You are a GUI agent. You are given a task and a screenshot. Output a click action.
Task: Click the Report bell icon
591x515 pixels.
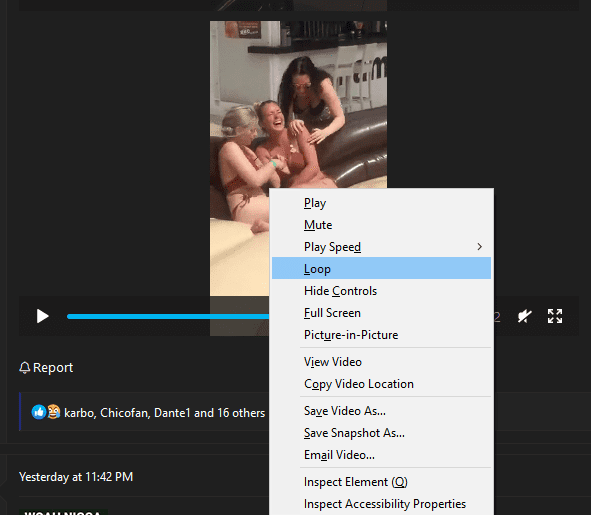click(24, 368)
